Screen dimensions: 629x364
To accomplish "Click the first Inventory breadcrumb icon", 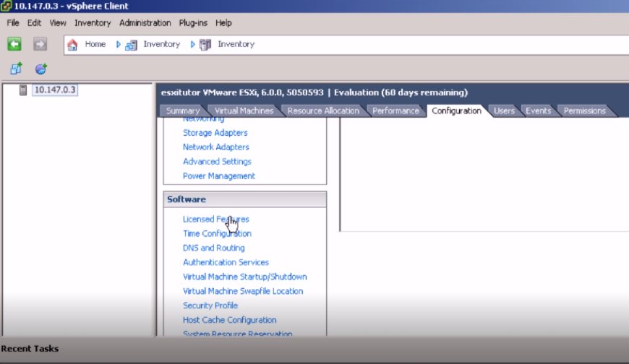I will click(131, 45).
